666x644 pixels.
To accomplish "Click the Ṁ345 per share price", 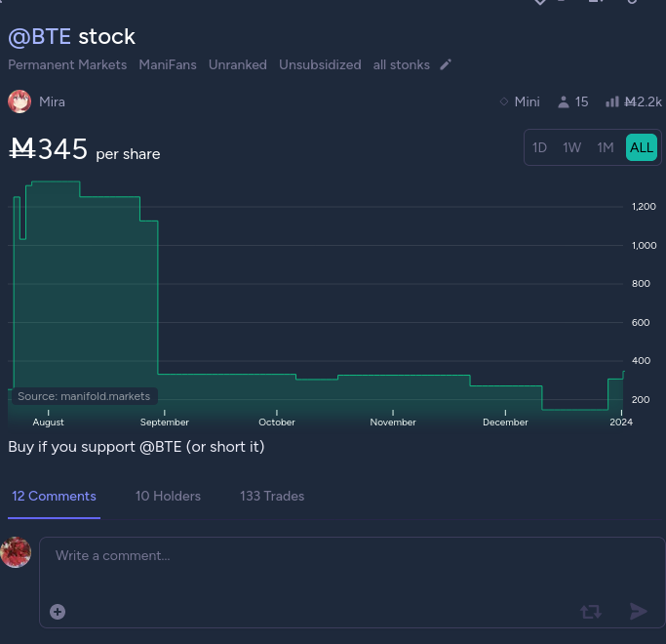I will pyautogui.click(x=85, y=149).
